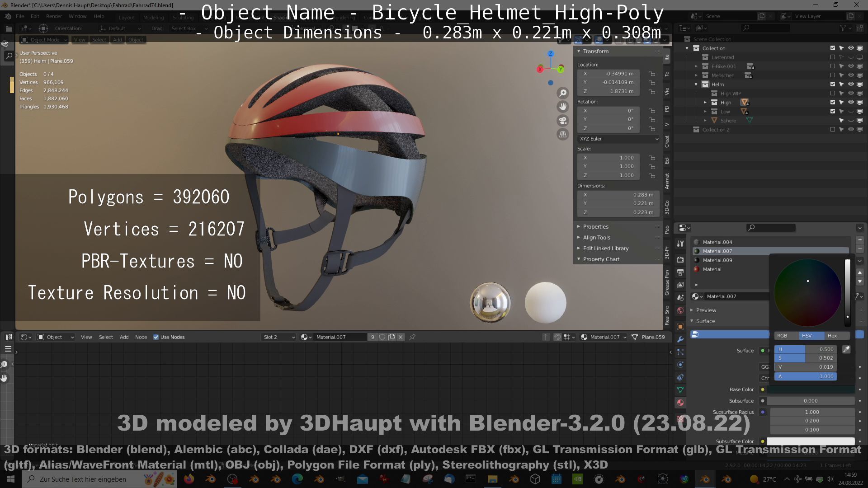Move material slot down arrow
The height and width of the screenshot is (488, 868).
[x=860, y=282]
